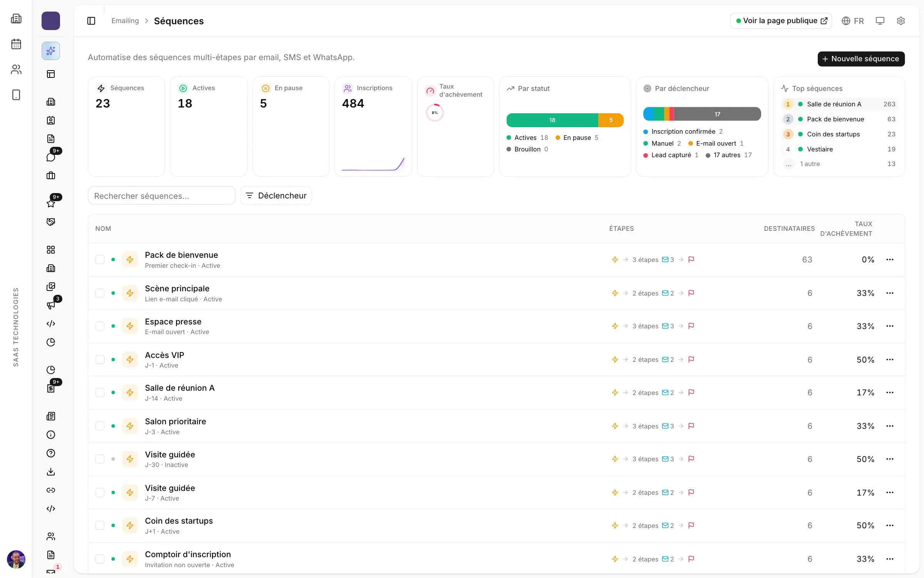
Task: Open the settings gear icon
Action: (901, 21)
